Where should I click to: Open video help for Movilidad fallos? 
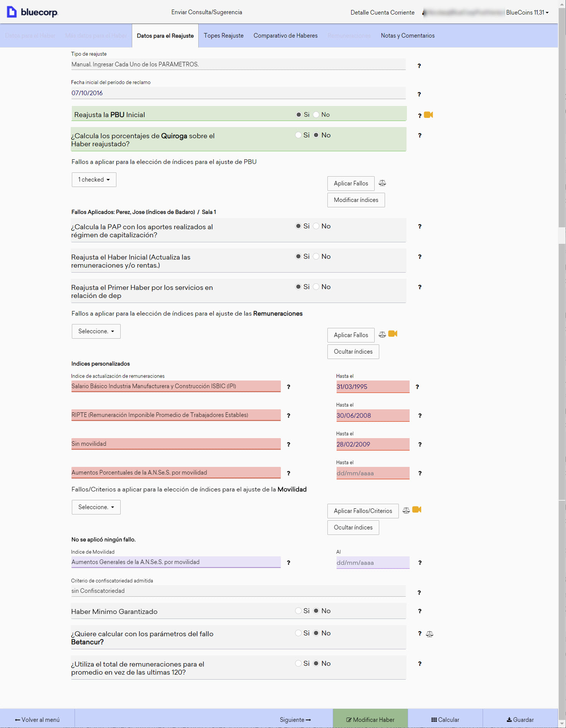pos(417,510)
